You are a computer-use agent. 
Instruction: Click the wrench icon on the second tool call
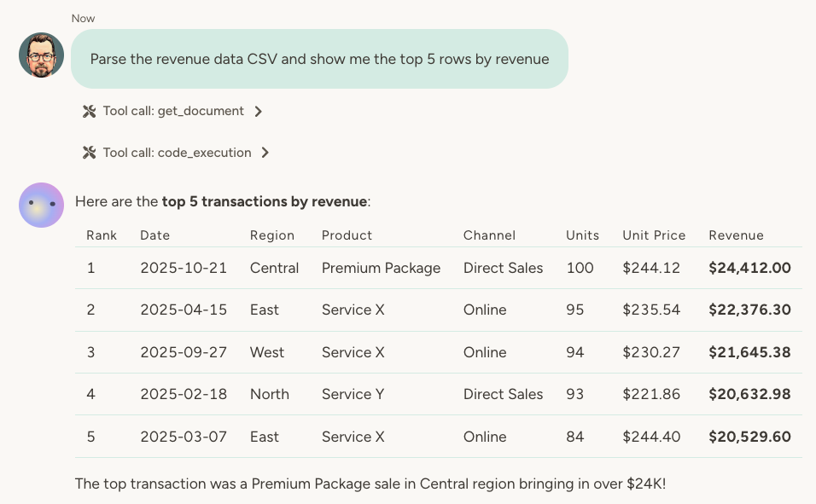[89, 153]
